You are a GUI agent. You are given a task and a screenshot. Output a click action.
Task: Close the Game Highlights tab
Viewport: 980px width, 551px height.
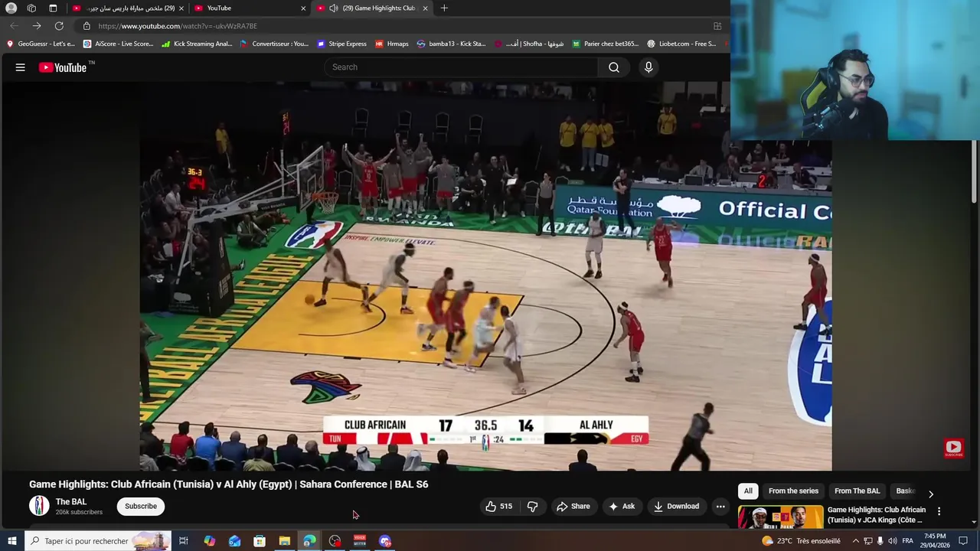pyautogui.click(x=425, y=8)
